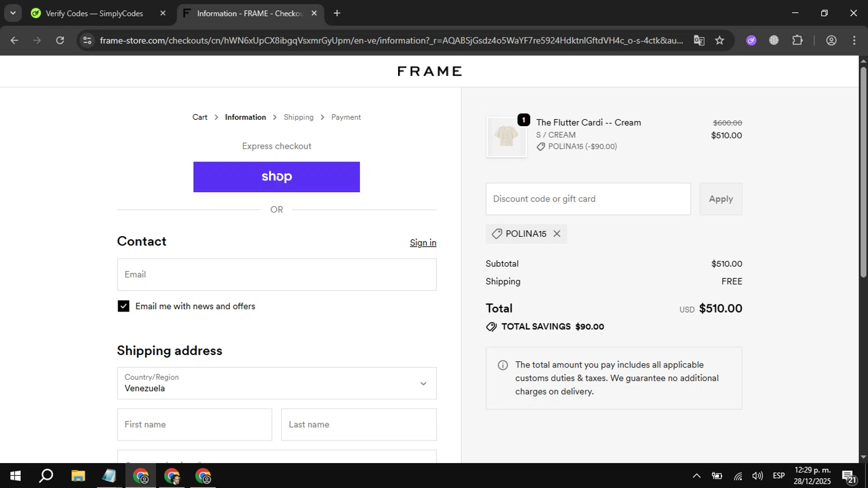This screenshot has width=868, height=488.
Task: Open Windows taskbar search
Action: 46,476
